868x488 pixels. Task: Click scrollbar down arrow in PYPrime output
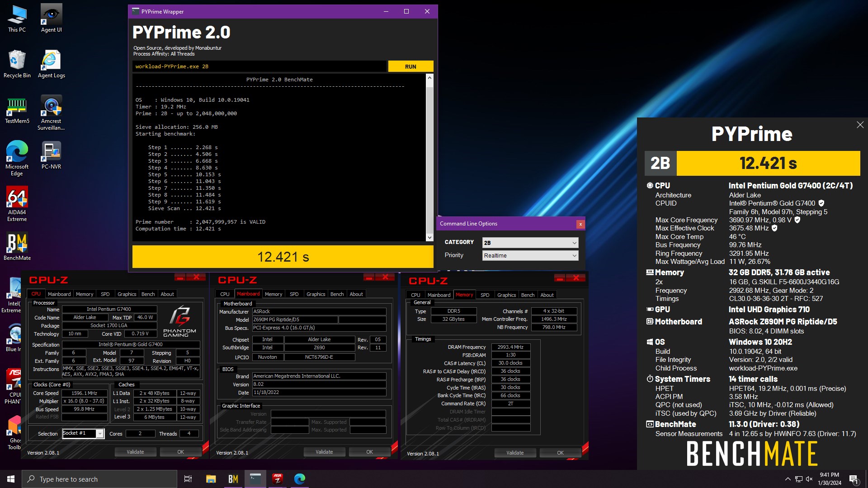coord(429,237)
